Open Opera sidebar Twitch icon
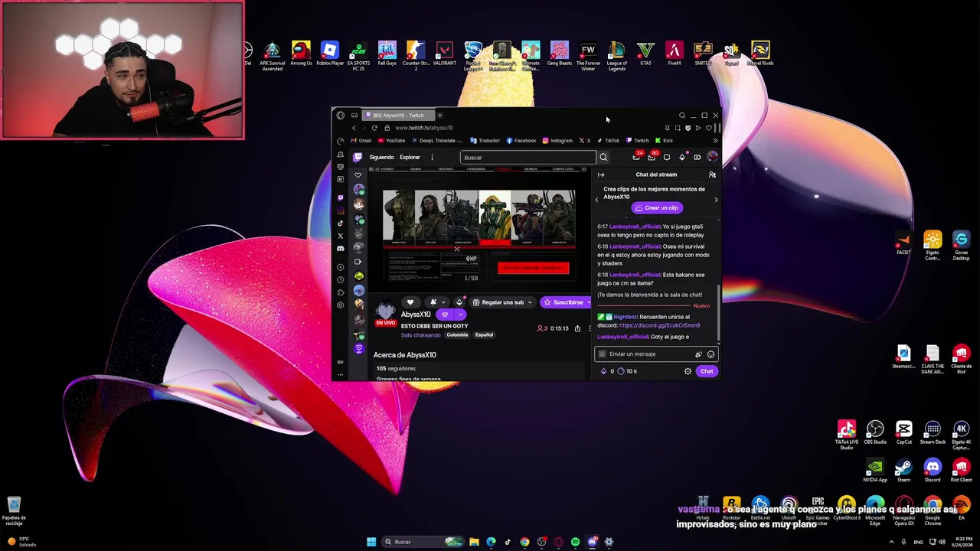Image resolution: width=980 pixels, height=551 pixels. click(340, 197)
